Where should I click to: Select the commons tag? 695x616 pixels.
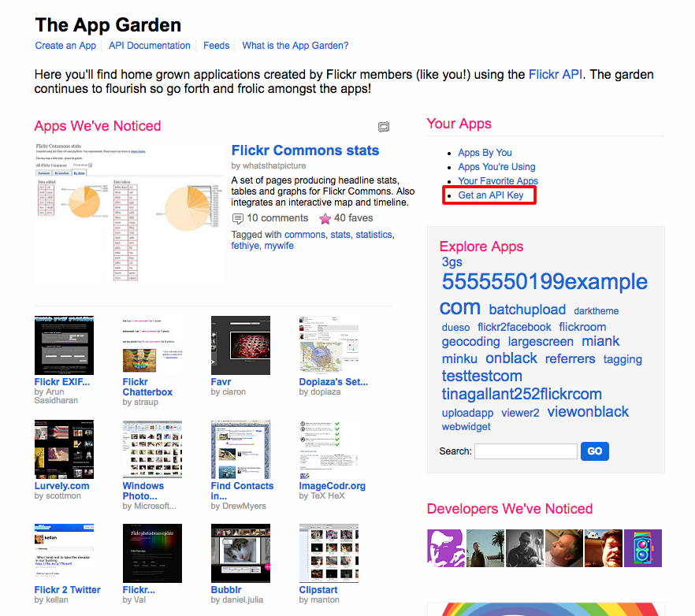[305, 235]
